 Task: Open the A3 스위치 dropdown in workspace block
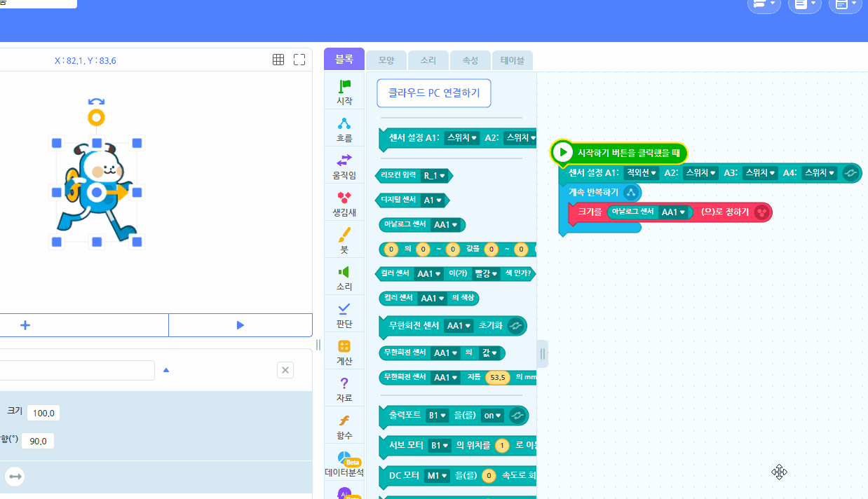click(759, 172)
